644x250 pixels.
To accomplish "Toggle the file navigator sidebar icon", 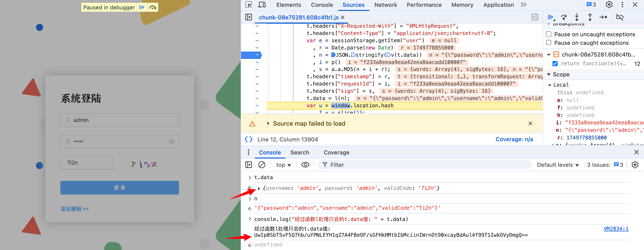I will coord(249,17).
